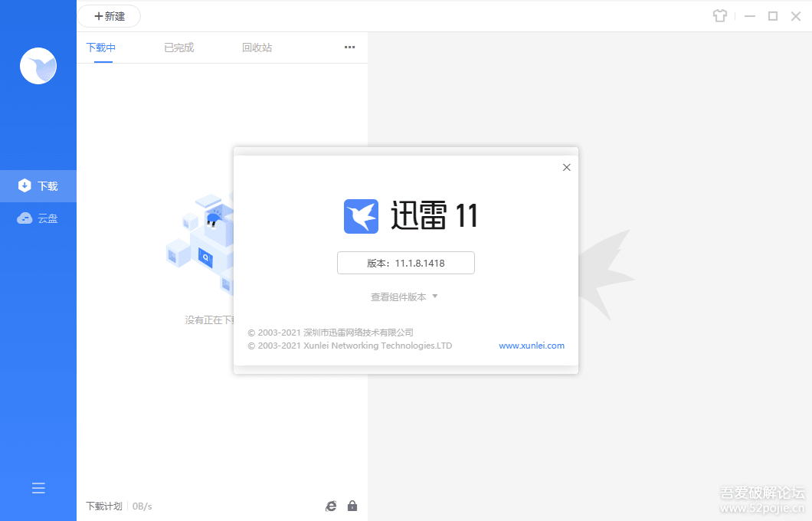Open the 回收站 recycle bin tab
This screenshot has width=812, height=521.
(x=257, y=48)
